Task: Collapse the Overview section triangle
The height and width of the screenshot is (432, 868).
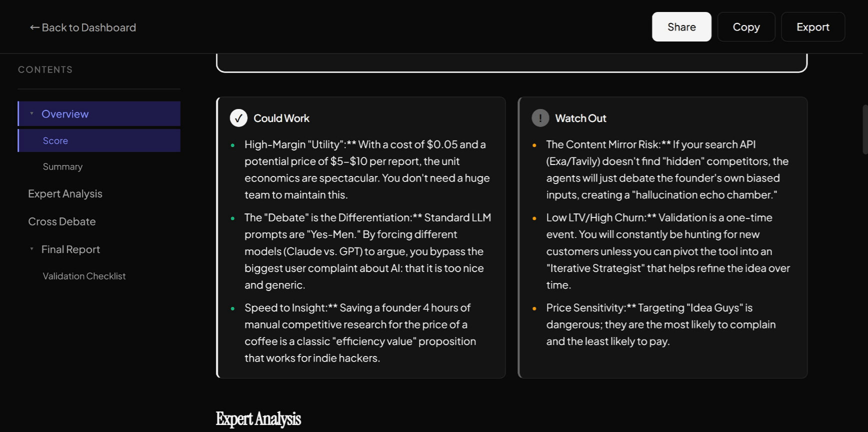Action: point(31,113)
